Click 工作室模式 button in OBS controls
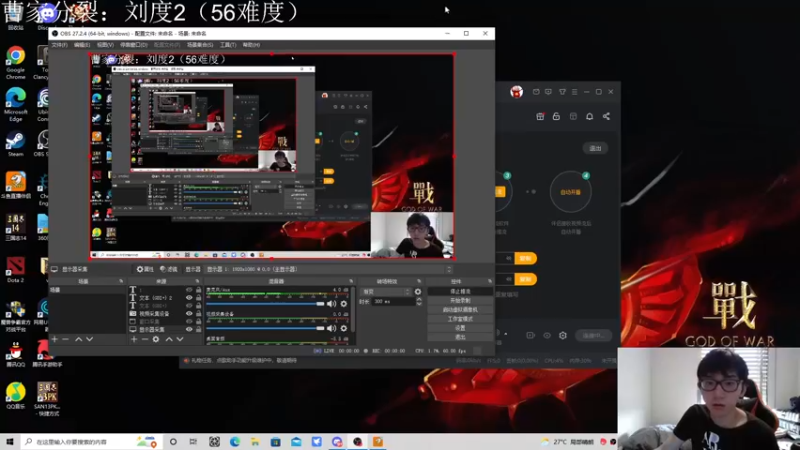 (460, 319)
